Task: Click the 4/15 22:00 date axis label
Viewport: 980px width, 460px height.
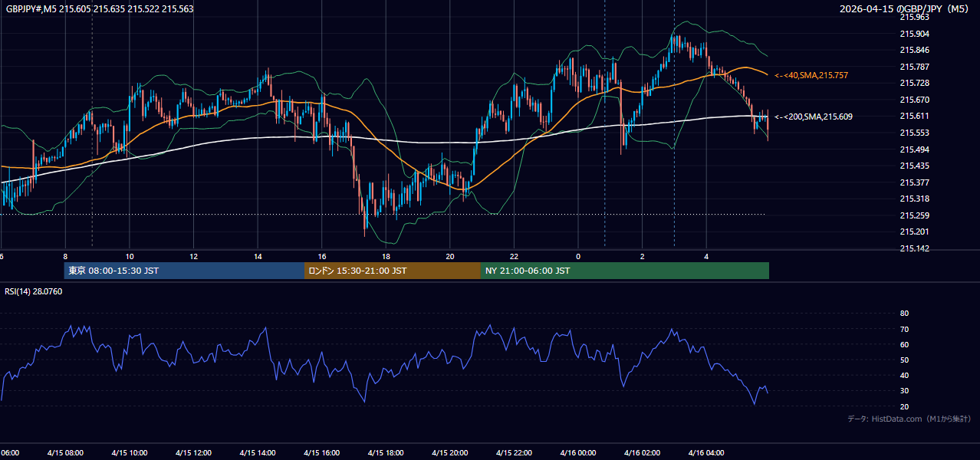Action: [x=514, y=453]
